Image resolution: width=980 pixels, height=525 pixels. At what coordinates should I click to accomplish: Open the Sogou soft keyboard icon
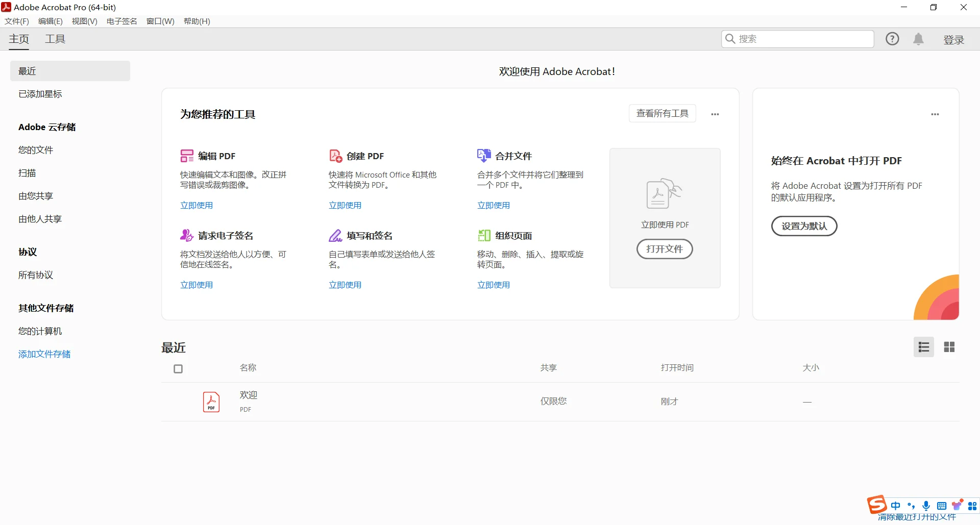pos(942,506)
